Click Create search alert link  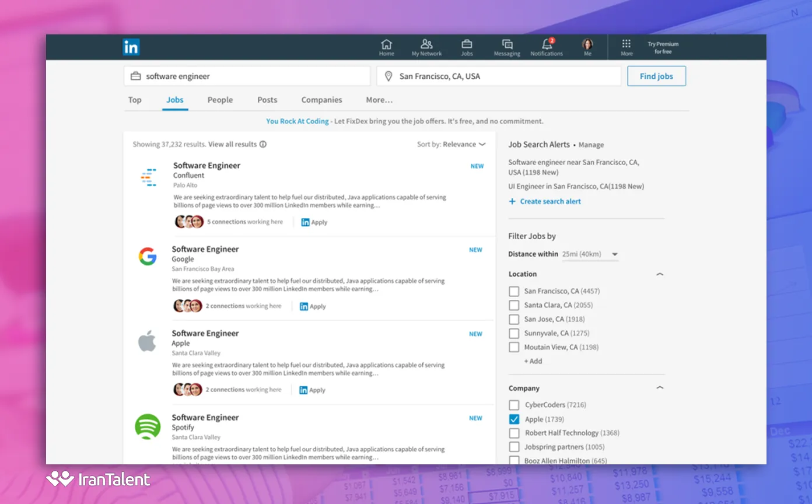pos(550,201)
